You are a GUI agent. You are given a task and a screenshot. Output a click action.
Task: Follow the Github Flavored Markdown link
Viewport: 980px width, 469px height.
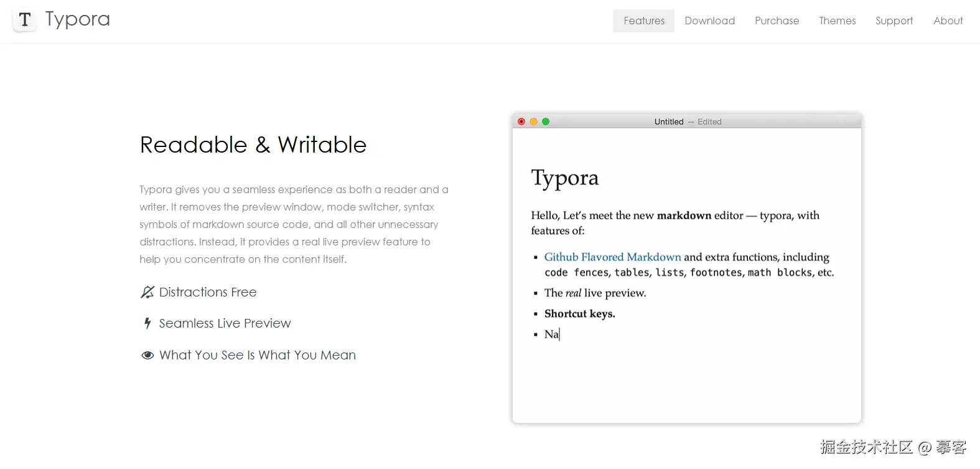point(613,257)
